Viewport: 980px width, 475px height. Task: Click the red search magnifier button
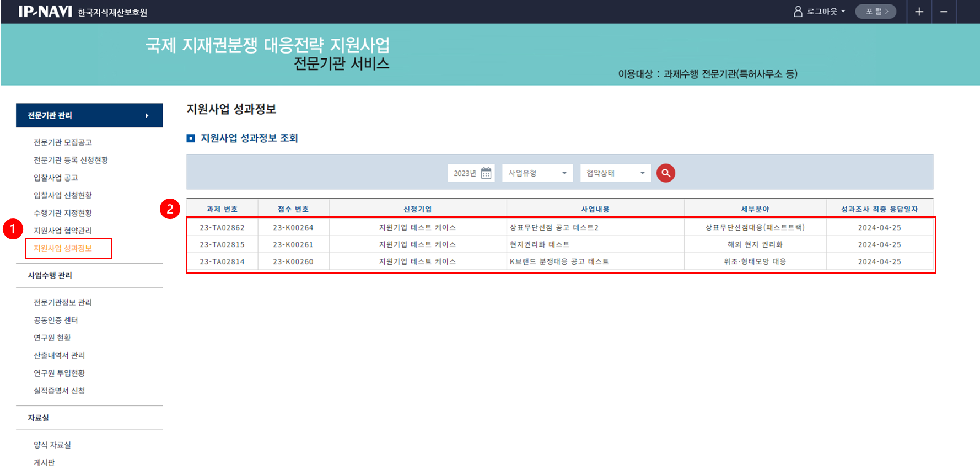[x=666, y=173]
